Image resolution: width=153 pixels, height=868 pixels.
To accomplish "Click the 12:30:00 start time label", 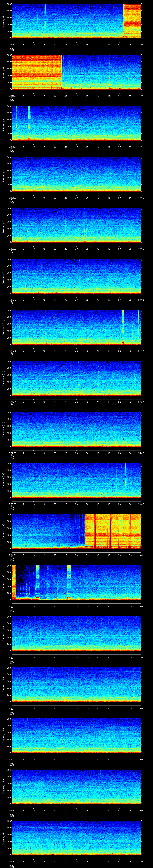I will click(x=12, y=861).
